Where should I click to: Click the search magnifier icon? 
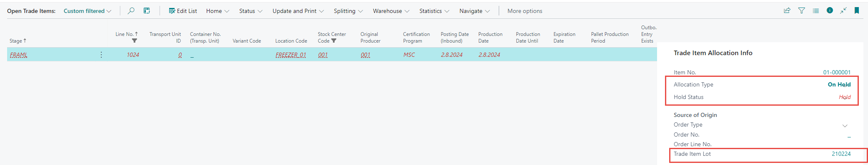click(x=131, y=11)
